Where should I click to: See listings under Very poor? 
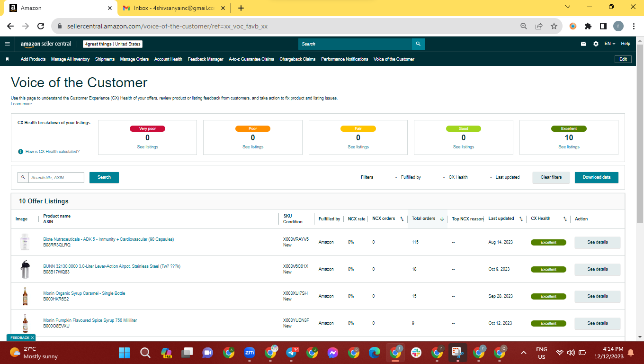click(147, 147)
